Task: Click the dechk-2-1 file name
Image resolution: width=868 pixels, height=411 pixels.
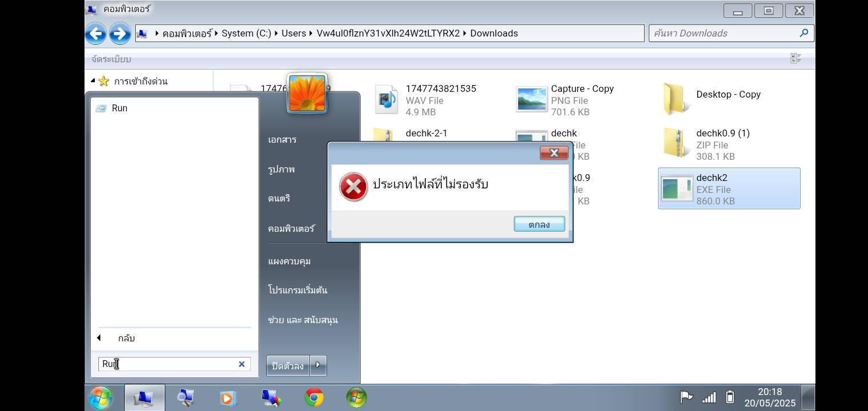Action: click(426, 133)
